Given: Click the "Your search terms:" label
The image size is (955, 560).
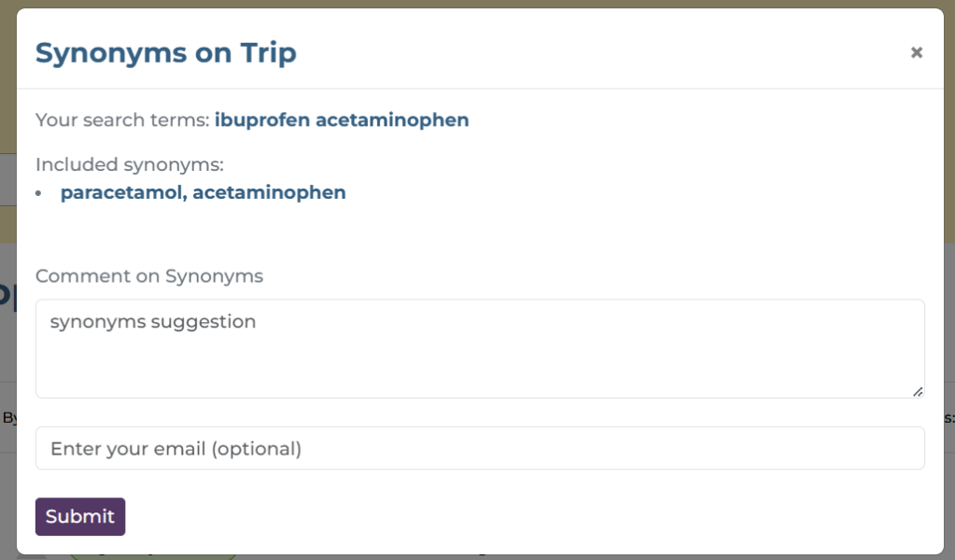Looking at the screenshot, I should coord(121,120).
